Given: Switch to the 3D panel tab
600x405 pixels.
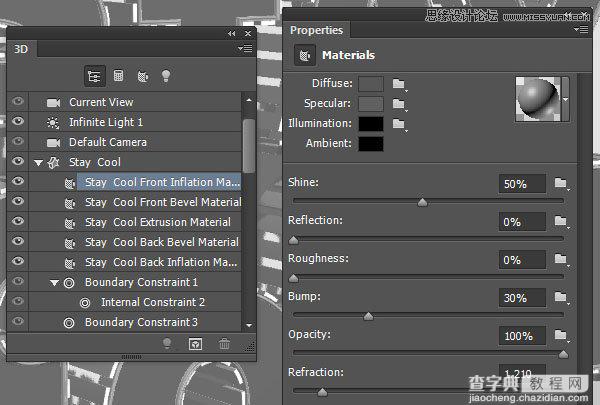Looking at the screenshot, I should [x=21, y=49].
